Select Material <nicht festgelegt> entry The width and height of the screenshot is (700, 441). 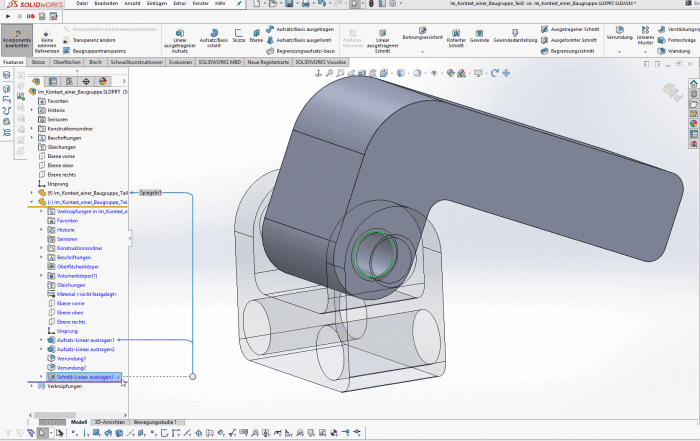pos(86,294)
